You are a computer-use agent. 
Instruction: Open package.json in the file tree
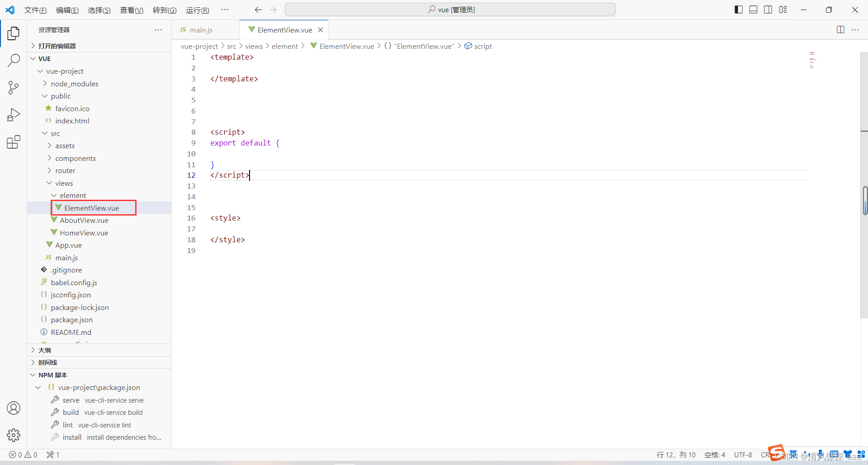point(71,319)
